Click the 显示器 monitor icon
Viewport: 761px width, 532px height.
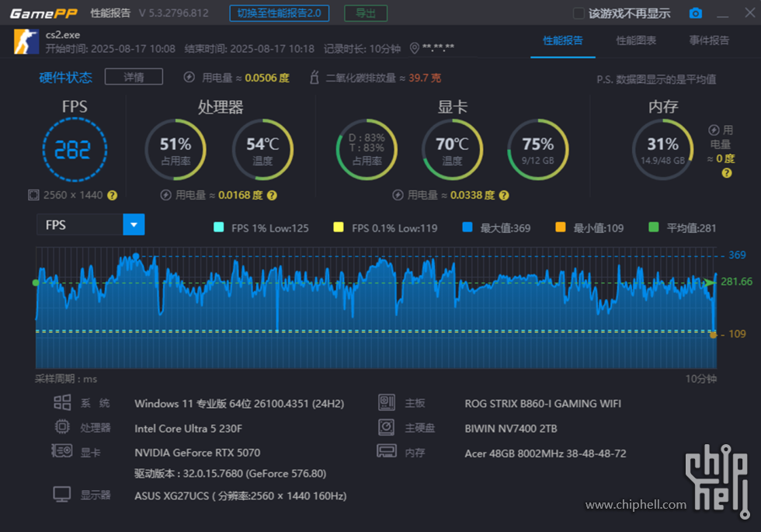pyautogui.click(x=62, y=495)
